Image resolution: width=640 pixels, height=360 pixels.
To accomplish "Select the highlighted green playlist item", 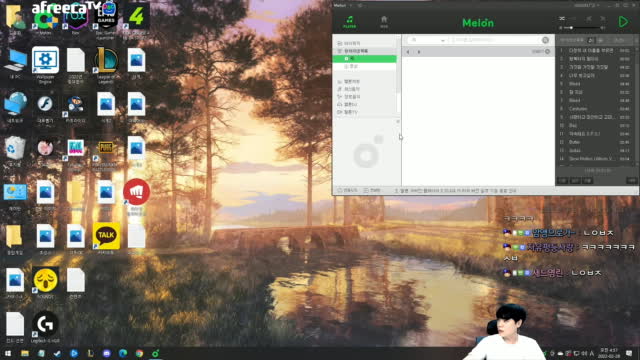I will 364,59.
